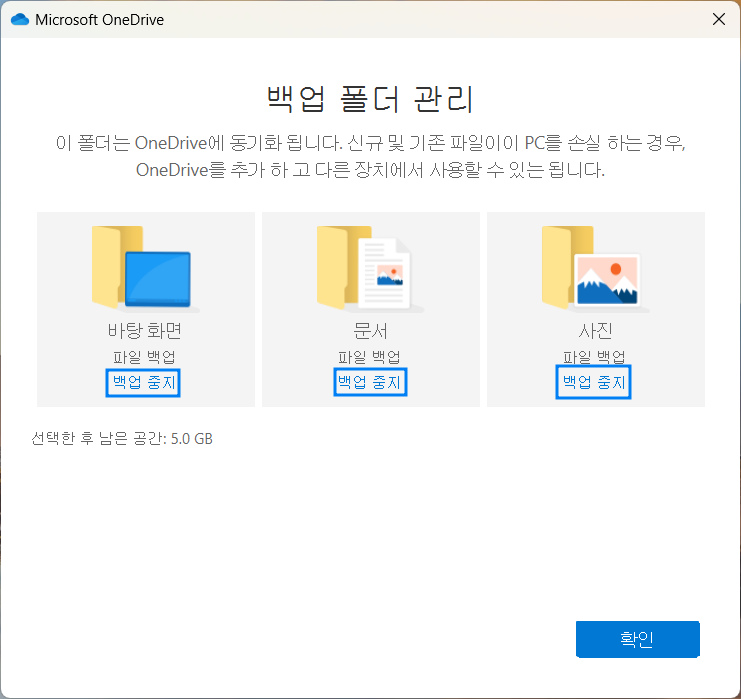
Task: Click '파일 백업' status under 바탕 화면
Action: click(x=144, y=357)
